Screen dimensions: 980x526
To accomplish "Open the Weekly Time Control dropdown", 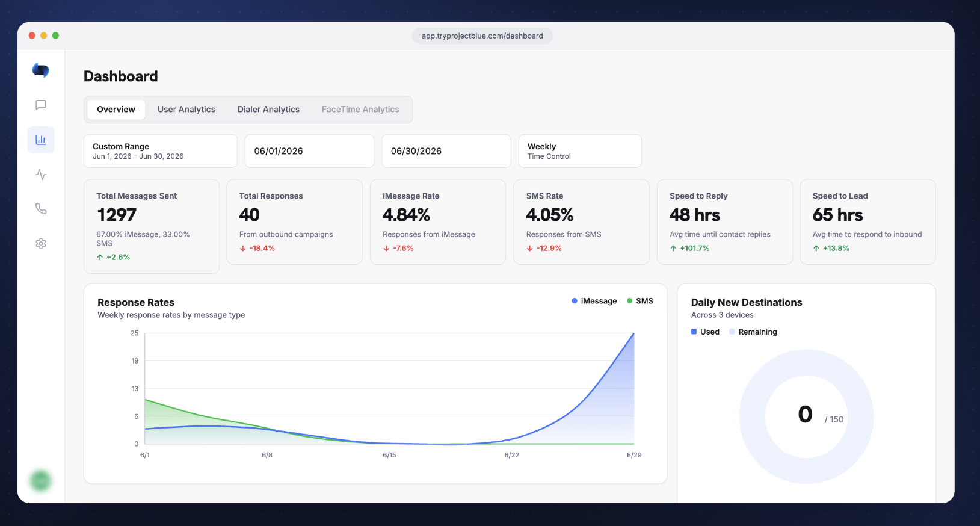I will [580, 151].
